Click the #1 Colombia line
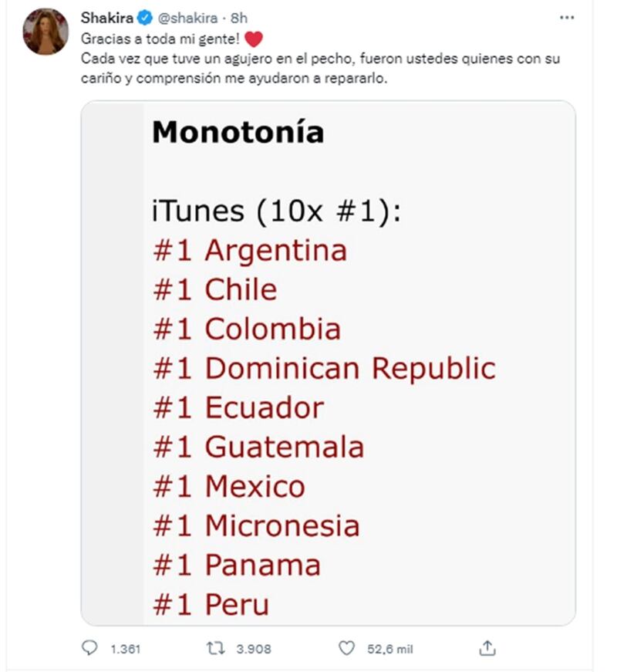The image size is (617, 672). point(248,329)
